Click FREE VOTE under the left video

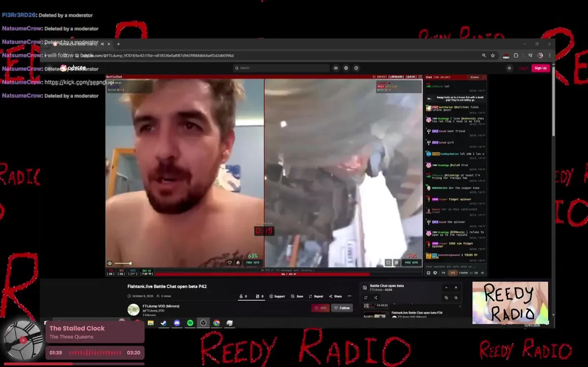tap(253, 263)
